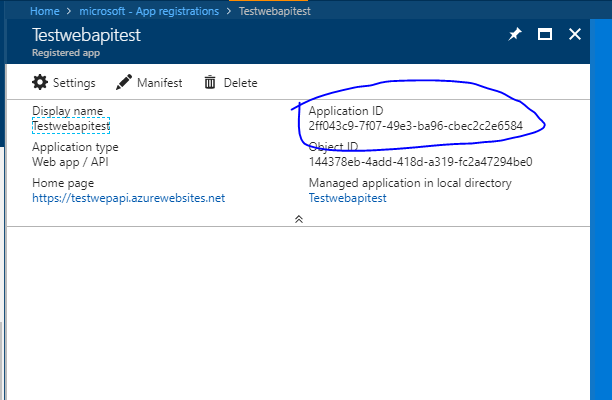Click the Settings toolbar label
Image resolution: width=612 pixels, height=400 pixels.
(x=74, y=83)
